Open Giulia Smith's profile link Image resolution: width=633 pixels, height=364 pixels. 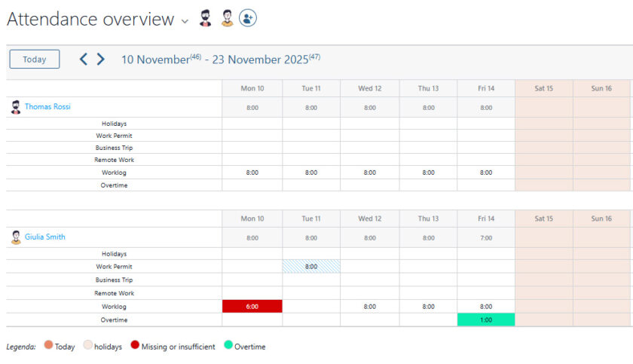pos(44,237)
